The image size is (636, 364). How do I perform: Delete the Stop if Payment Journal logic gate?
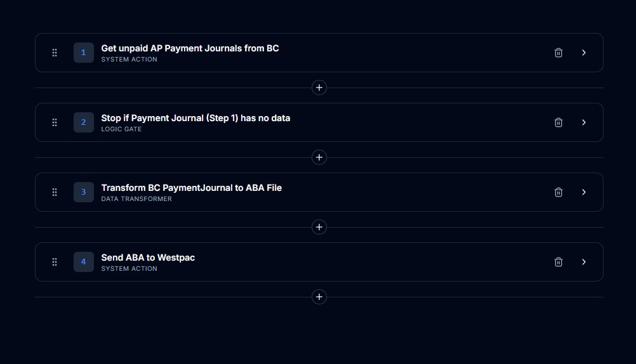coord(559,122)
